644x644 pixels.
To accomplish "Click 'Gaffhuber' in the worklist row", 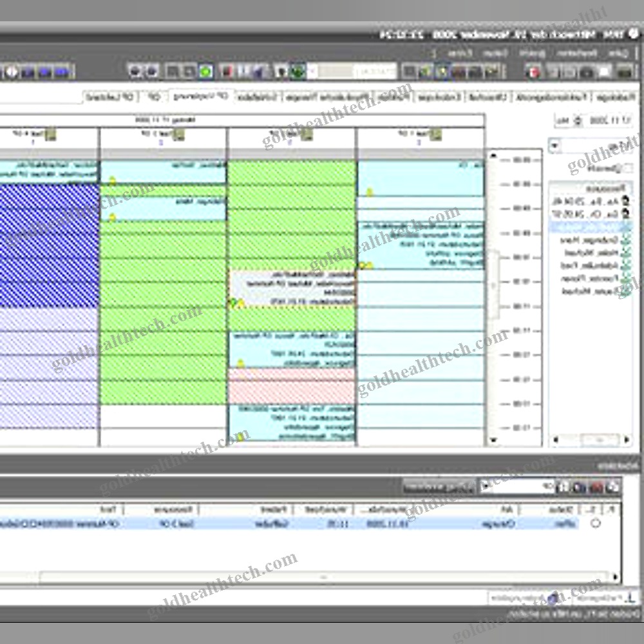I will tap(272, 524).
